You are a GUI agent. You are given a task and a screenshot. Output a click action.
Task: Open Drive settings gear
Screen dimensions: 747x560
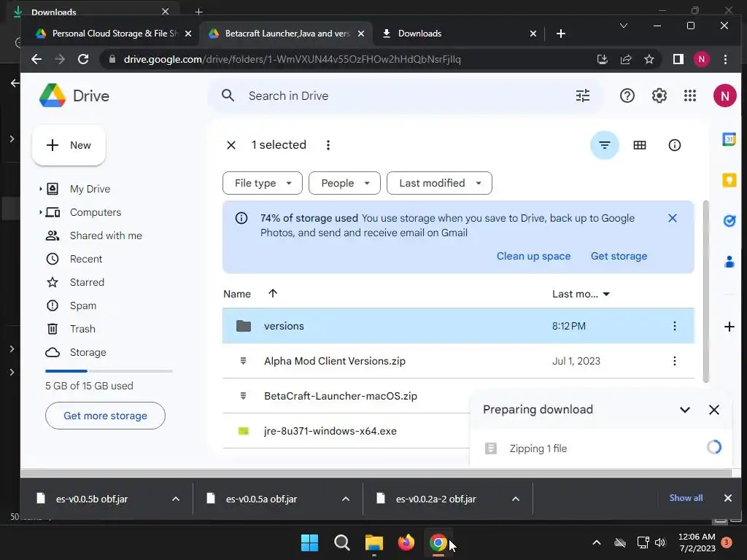pos(659,96)
